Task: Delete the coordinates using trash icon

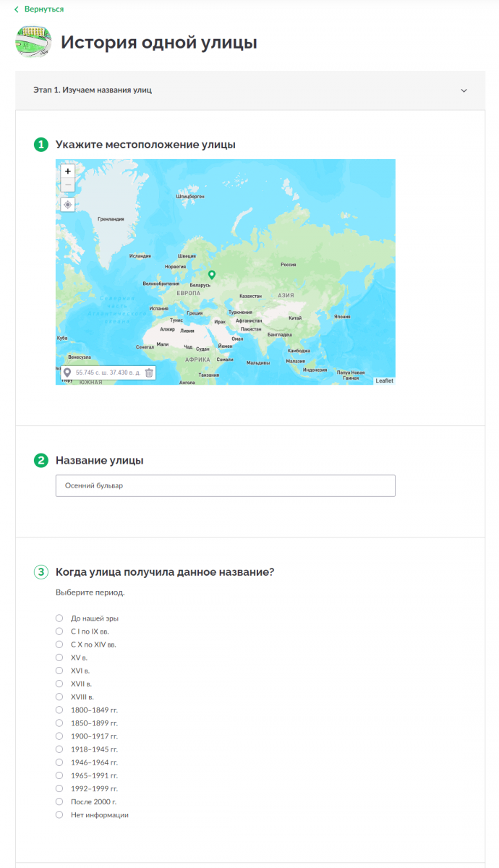Action: pyautogui.click(x=149, y=373)
